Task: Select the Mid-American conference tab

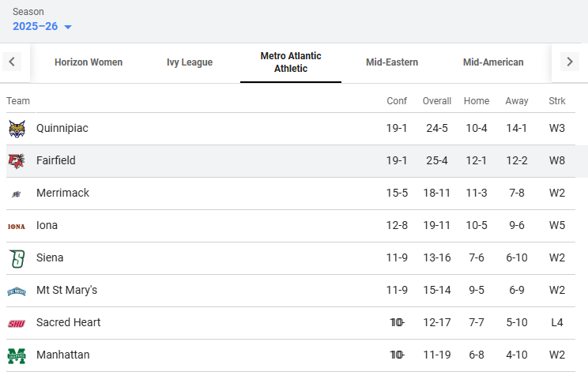Action: coord(493,62)
